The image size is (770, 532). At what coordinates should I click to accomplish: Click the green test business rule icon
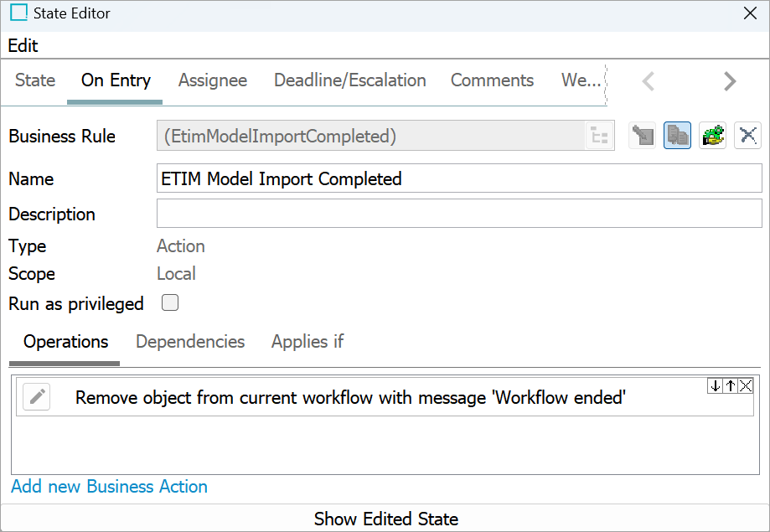(712, 136)
